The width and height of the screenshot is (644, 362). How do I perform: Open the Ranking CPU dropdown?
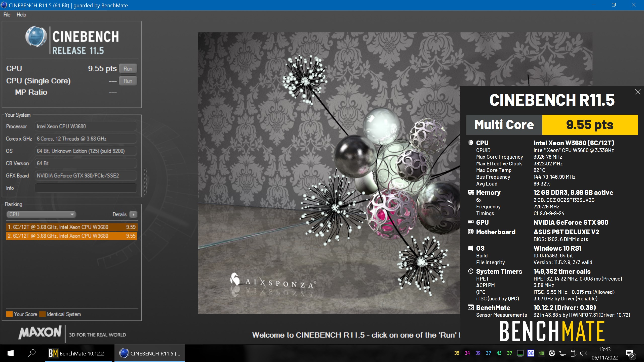pos(41,214)
